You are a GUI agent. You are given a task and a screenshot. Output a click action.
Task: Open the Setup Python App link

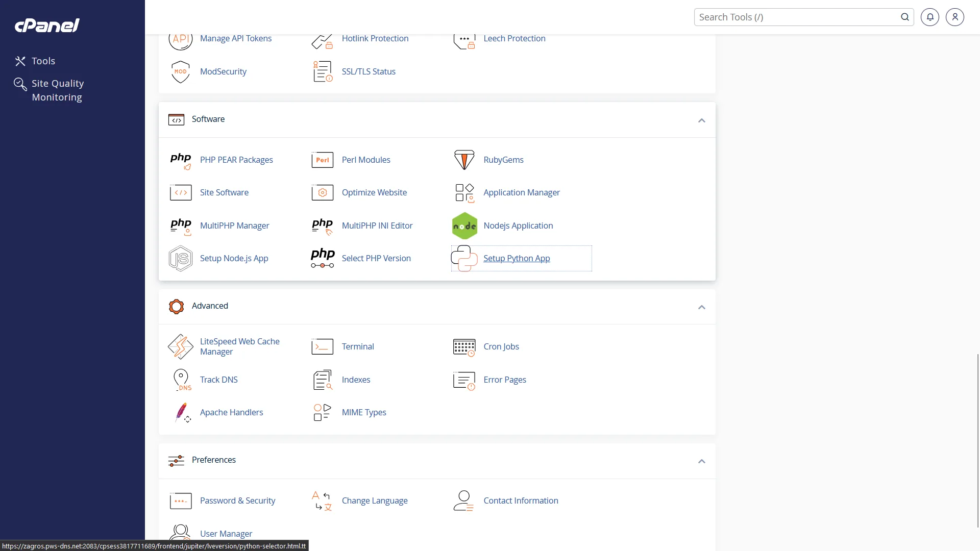pyautogui.click(x=517, y=258)
